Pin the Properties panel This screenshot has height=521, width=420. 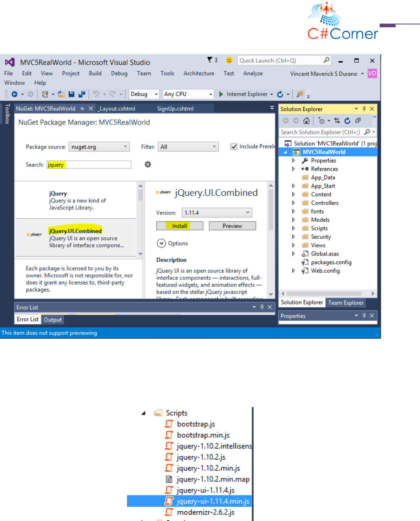click(364, 315)
